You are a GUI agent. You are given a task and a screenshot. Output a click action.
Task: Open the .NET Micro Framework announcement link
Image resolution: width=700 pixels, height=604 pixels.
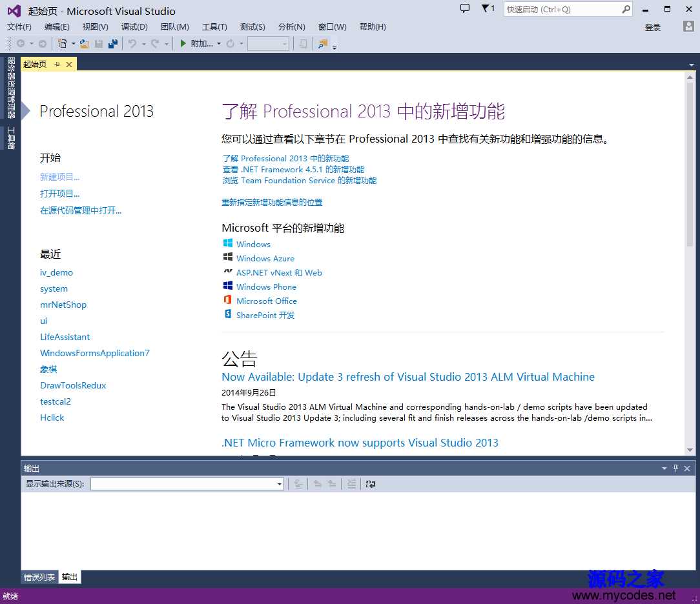click(360, 443)
